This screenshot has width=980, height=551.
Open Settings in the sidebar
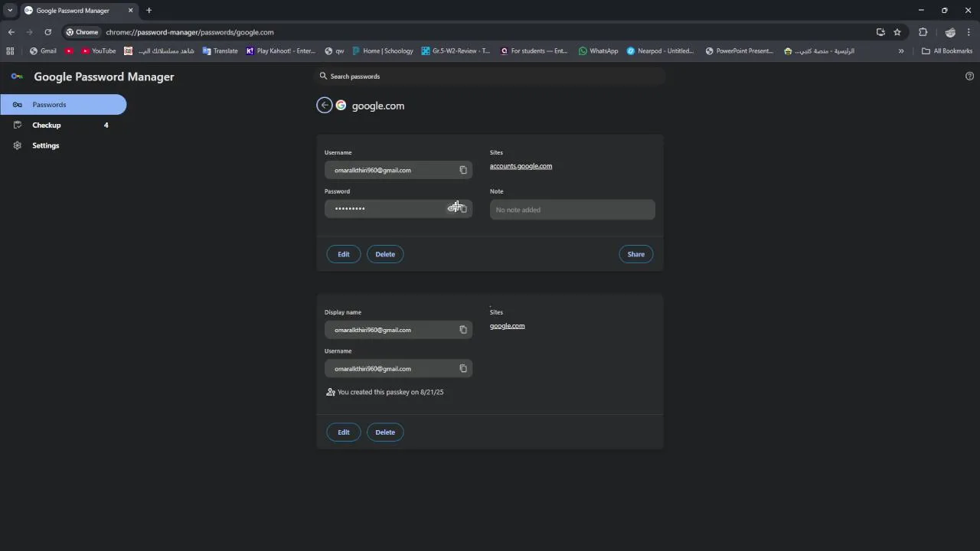pyautogui.click(x=63, y=145)
